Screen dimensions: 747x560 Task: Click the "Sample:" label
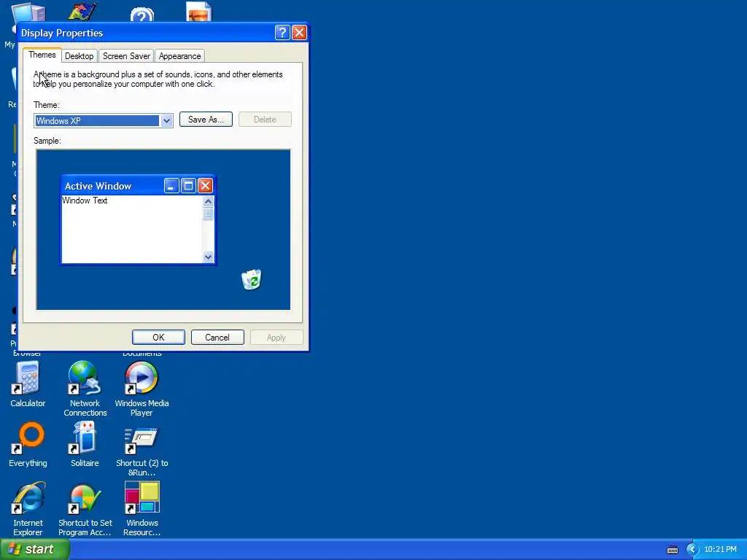coord(47,141)
